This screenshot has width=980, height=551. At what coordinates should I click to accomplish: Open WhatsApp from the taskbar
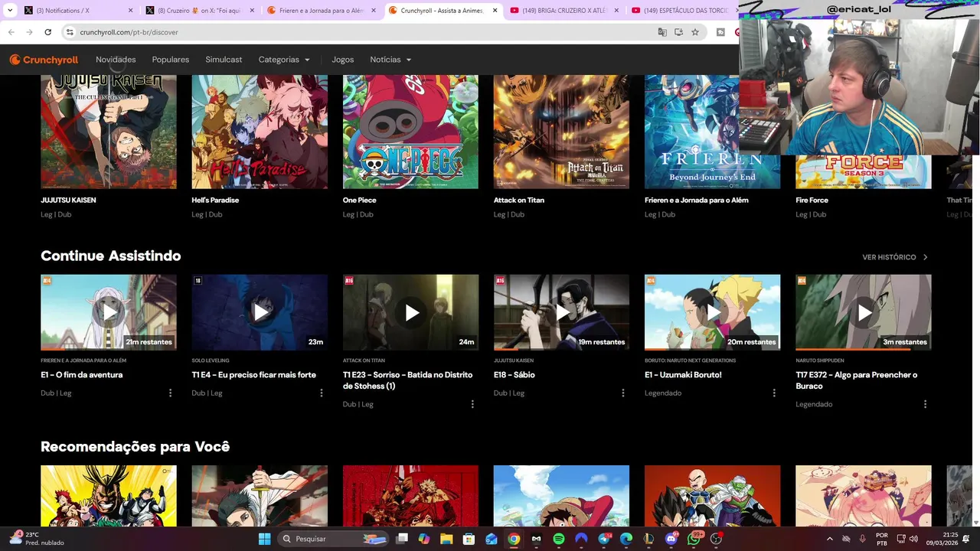pyautogui.click(x=694, y=539)
